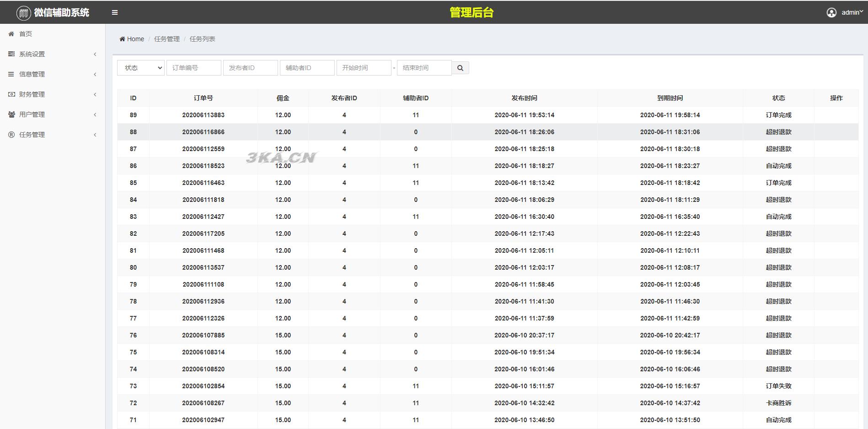Toggle the hamburger sidebar menu icon
Viewport: 868px width, 429px height.
115,12
